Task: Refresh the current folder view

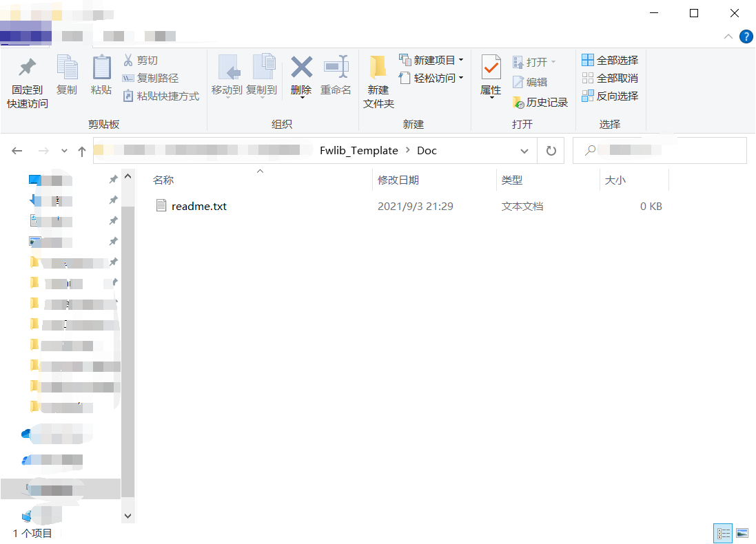Action: coord(551,151)
